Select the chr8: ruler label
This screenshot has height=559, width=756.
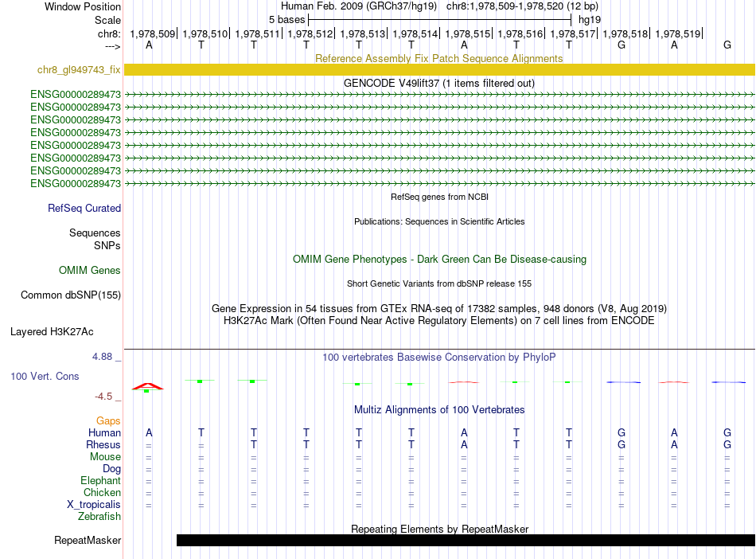pyautogui.click(x=109, y=33)
